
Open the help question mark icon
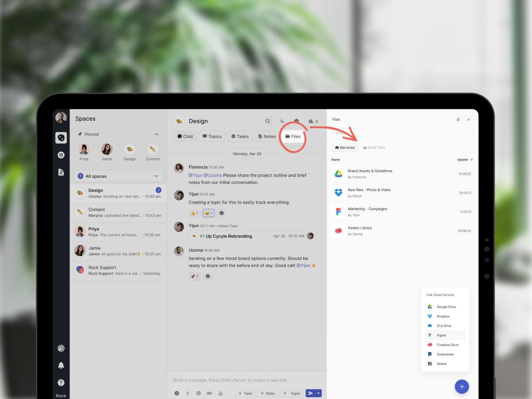pyautogui.click(x=61, y=382)
